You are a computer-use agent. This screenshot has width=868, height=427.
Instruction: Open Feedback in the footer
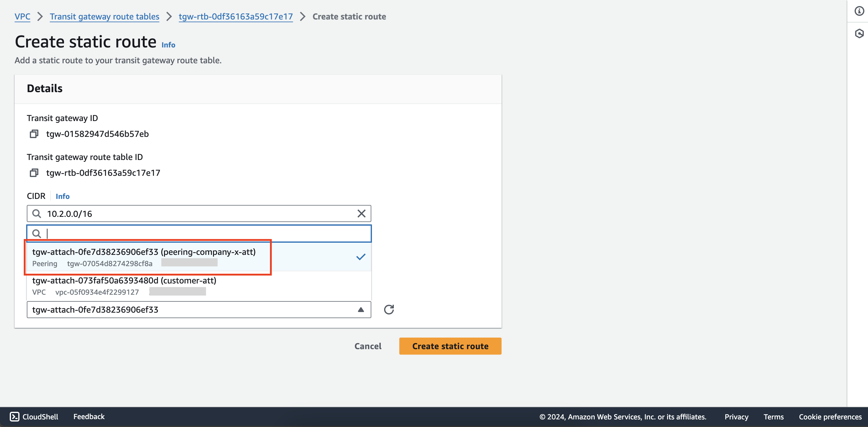[89, 417]
